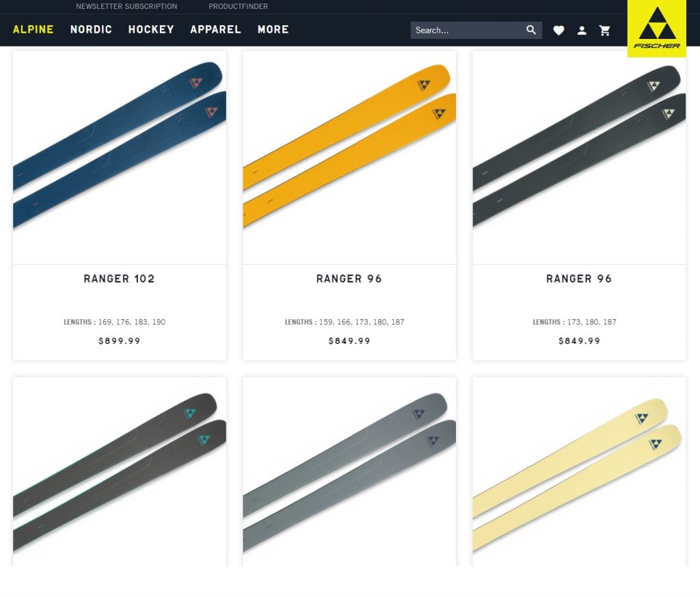Image resolution: width=700 pixels, height=597 pixels.
Task: Open the pale yellow ski product image
Action: [x=580, y=472]
